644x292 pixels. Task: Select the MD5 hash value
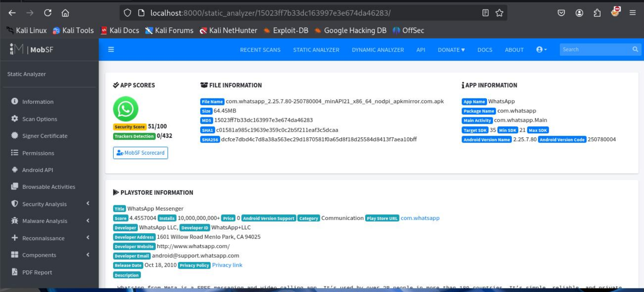[x=263, y=120]
